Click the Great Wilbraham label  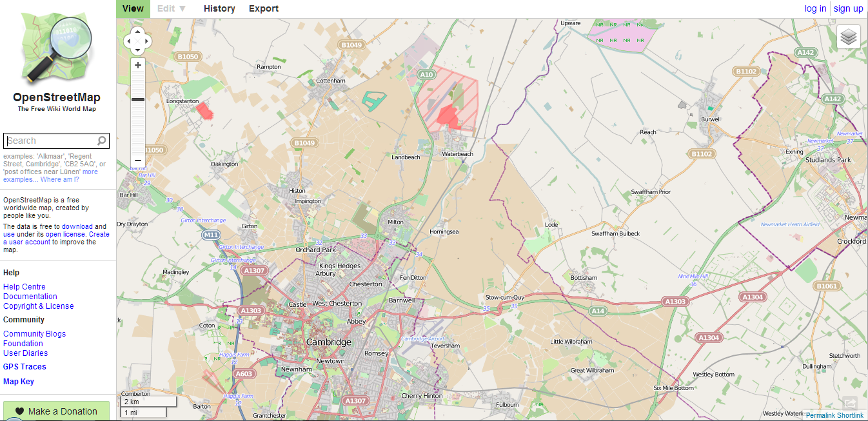click(593, 371)
